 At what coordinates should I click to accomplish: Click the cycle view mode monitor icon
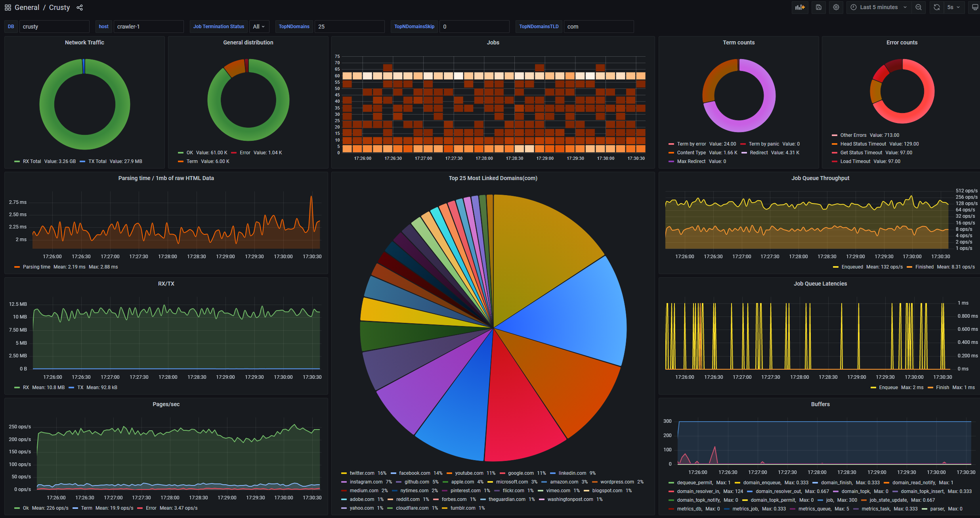point(974,7)
